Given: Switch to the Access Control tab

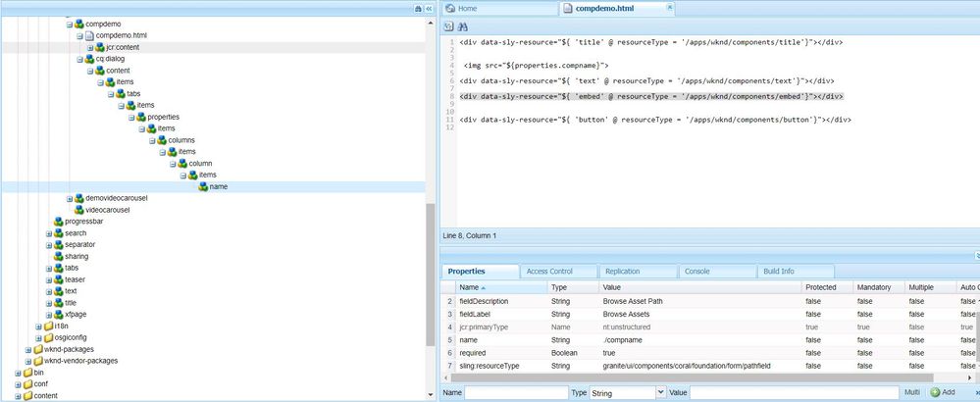Looking at the screenshot, I should coord(548,271).
